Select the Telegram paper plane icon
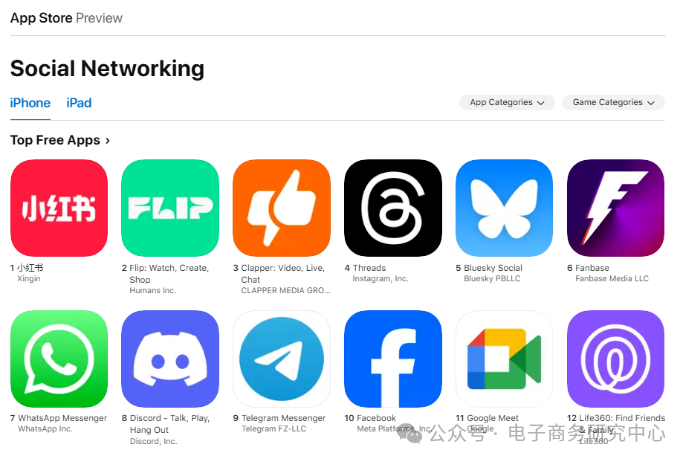Image resolution: width=688 pixels, height=461 pixels. 282,359
